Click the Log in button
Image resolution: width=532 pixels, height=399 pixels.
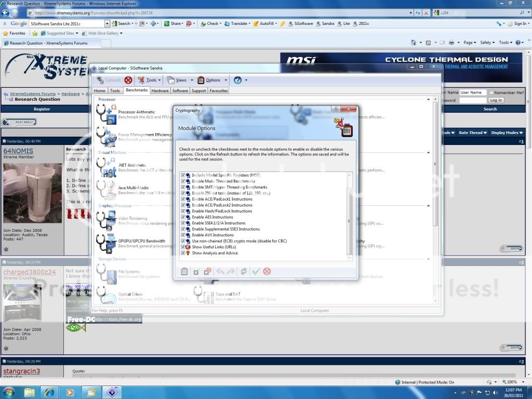coord(496,100)
